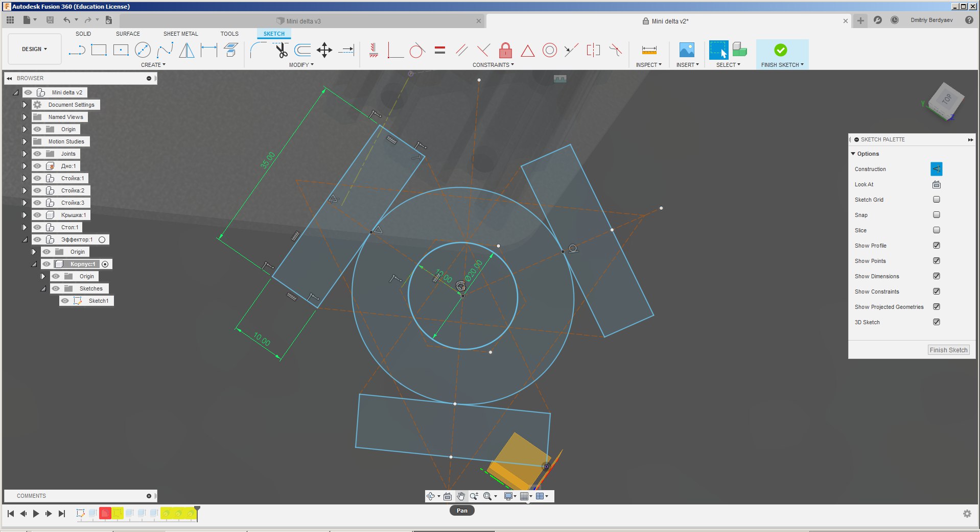Select the Fit Point Spline tool
980x532 pixels.
click(165, 50)
